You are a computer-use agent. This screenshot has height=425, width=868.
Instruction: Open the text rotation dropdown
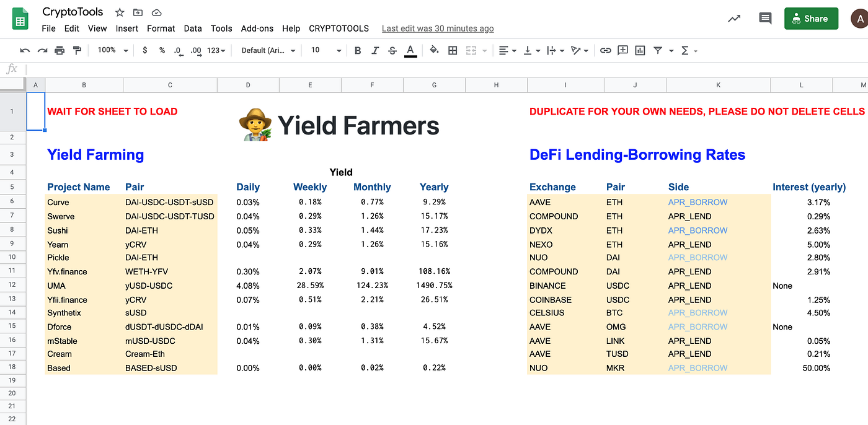pos(579,50)
